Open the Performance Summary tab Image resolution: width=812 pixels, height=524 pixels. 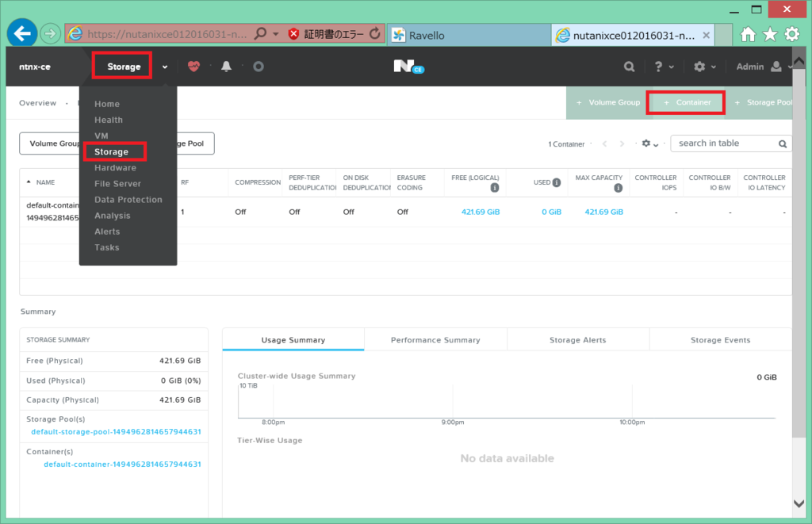(x=435, y=340)
